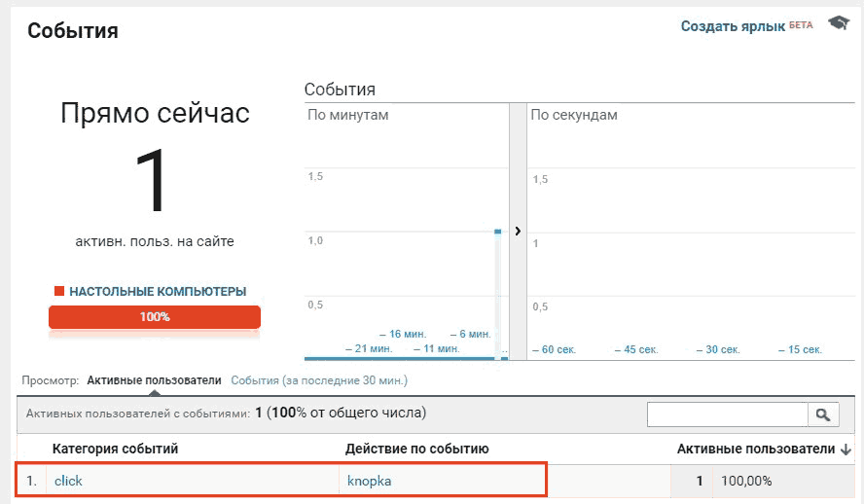
Task: Click the Действие по событию column header
Action: click(x=417, y=449)
